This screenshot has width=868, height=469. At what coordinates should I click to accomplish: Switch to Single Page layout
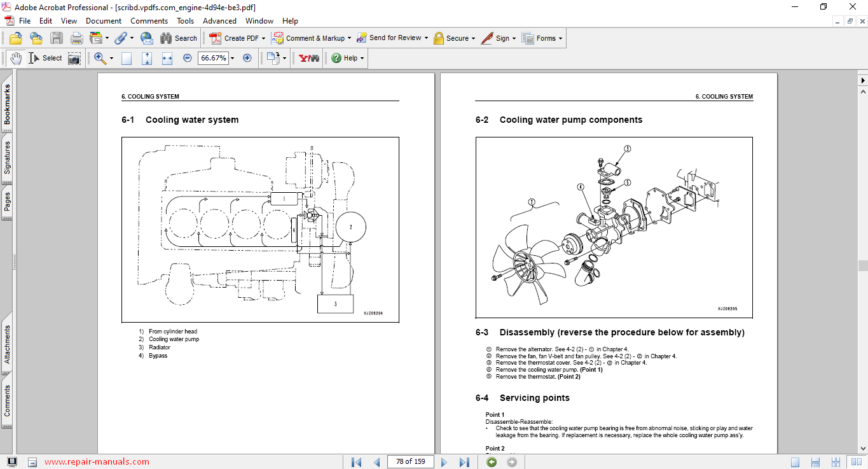coord(795,462)
